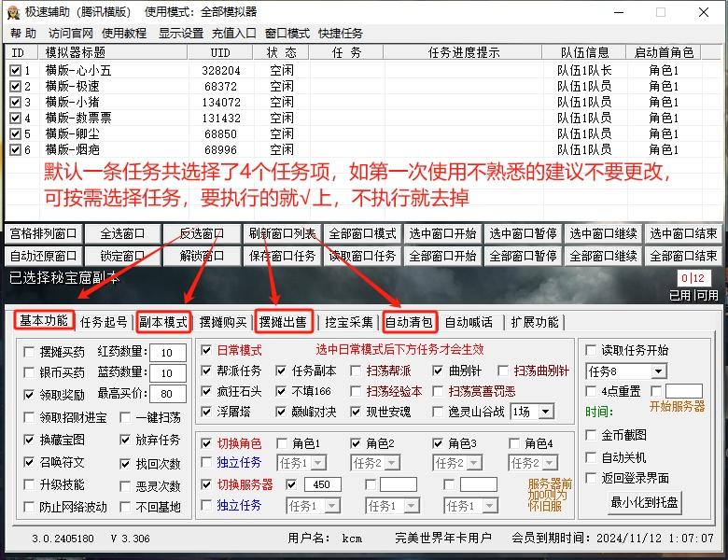728x560 pixels.
Task: Expand the 1场 dropdown beside 逸灵山谷战
Action: coord(545,412)
